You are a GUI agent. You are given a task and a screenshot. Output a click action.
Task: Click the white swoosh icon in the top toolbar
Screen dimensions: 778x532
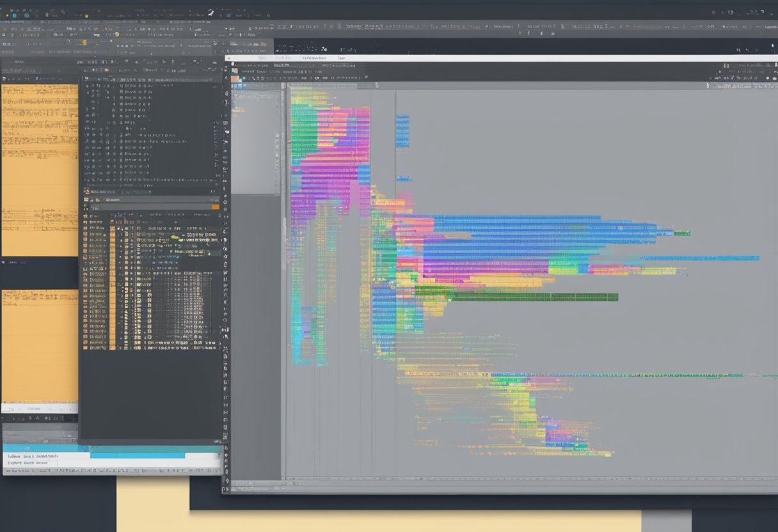coord(211,12)
